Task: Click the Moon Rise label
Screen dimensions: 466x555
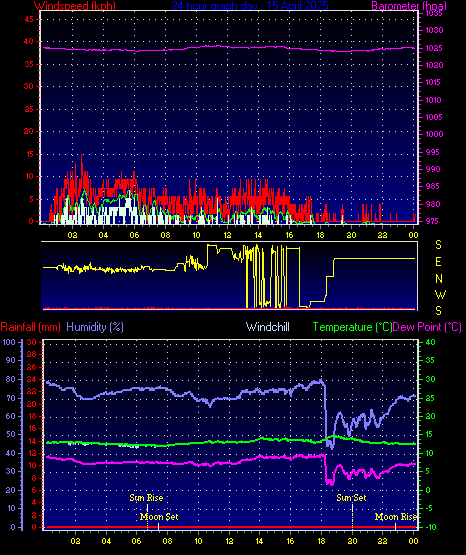Action: (x=396, y=517)
